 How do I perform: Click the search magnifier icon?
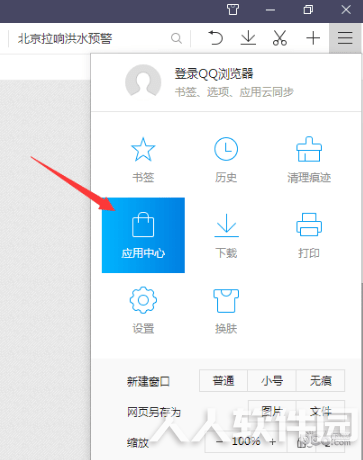tap(176, 38)
